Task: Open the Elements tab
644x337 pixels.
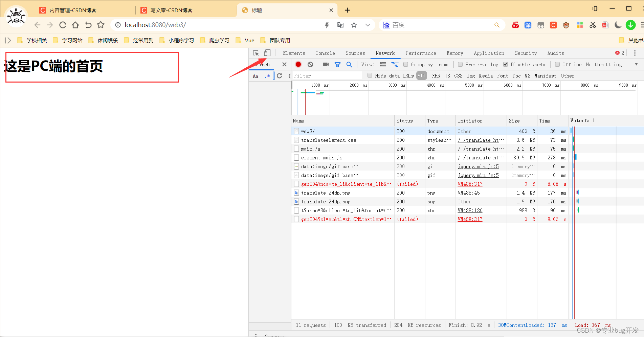Action: 294,53
